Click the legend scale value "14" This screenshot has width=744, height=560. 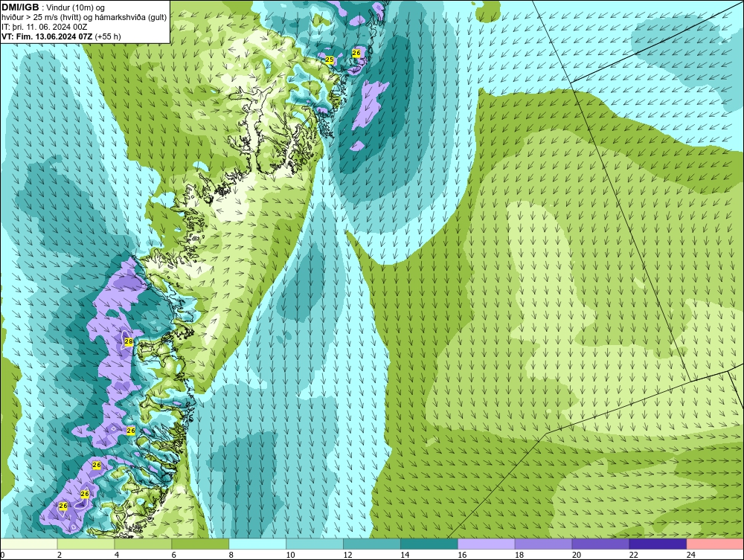(x=405, y=555)
